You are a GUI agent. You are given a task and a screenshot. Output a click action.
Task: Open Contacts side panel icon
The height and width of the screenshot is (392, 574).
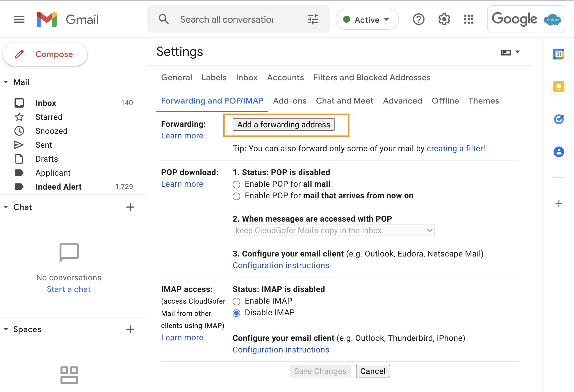click(x=559, y=152)
